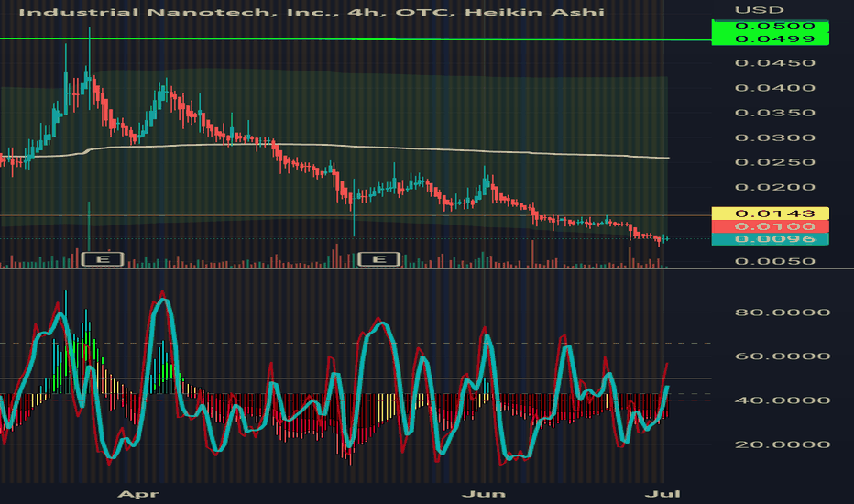Click the earnings E marker near April
Viewport: 854px width, 504px height.
[103, 259]
